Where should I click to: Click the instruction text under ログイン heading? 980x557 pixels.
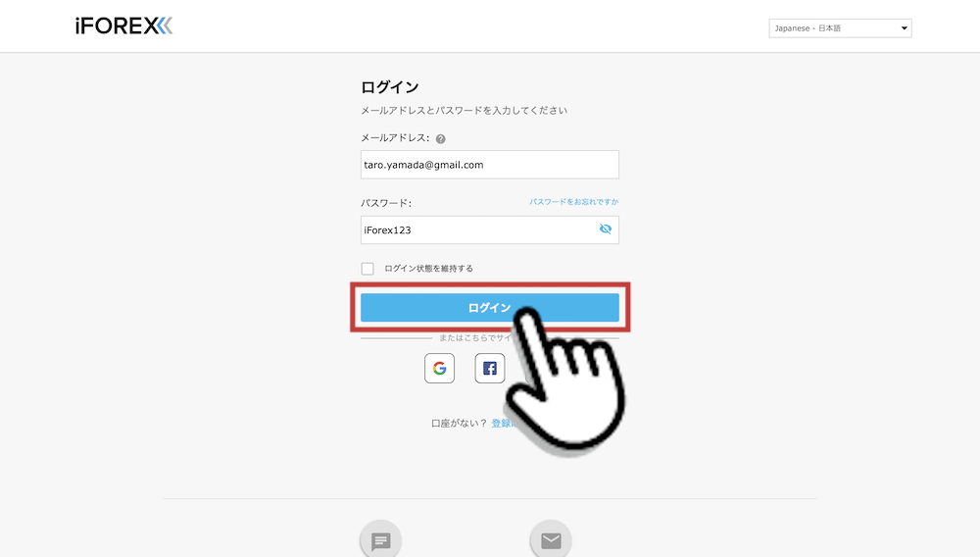464,111
